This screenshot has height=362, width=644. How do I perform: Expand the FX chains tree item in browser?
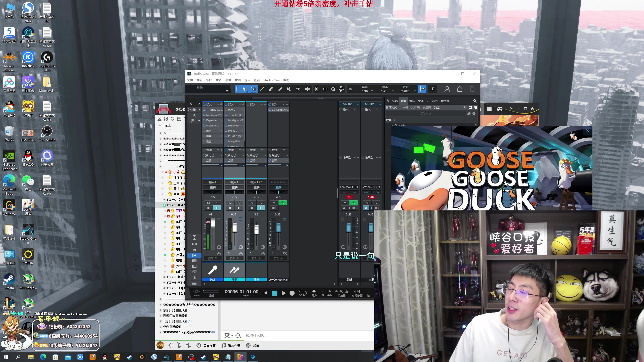[392, 125]
